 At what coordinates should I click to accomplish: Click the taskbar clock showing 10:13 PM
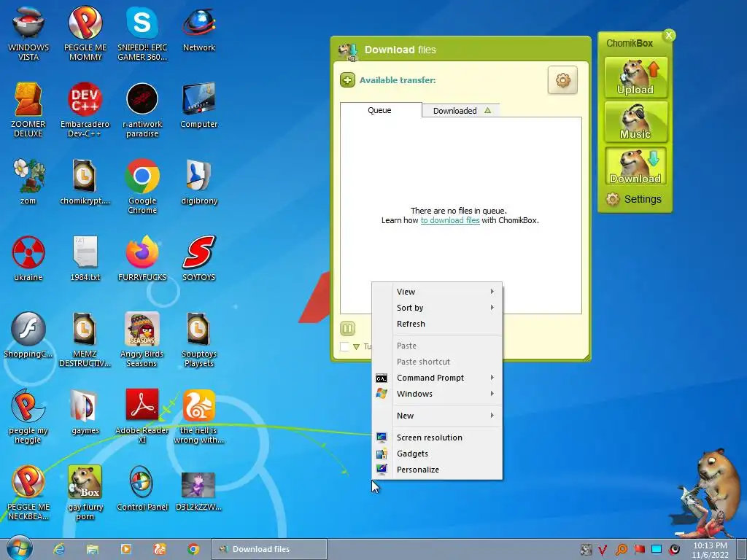711,550
